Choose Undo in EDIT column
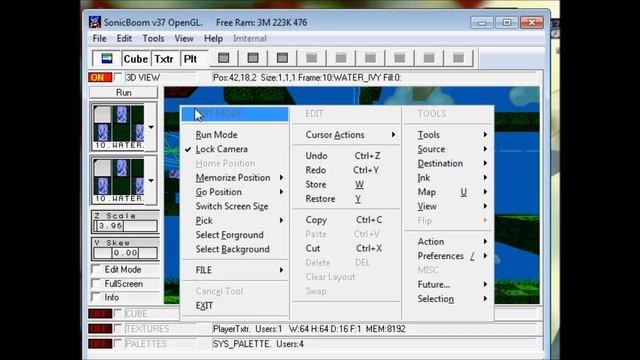This screenshot has width=640, height=360. click(x=346, y=156)
